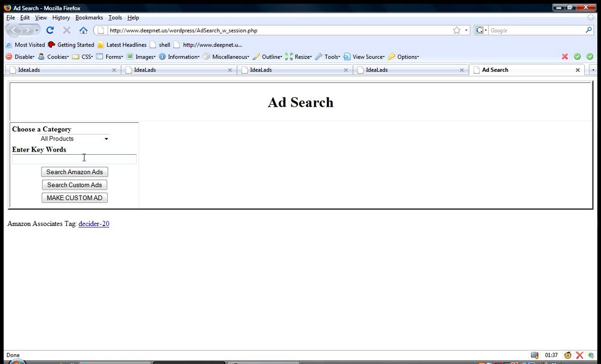Open the Help menu
601x364 pixels.
[x=133, y=18]
